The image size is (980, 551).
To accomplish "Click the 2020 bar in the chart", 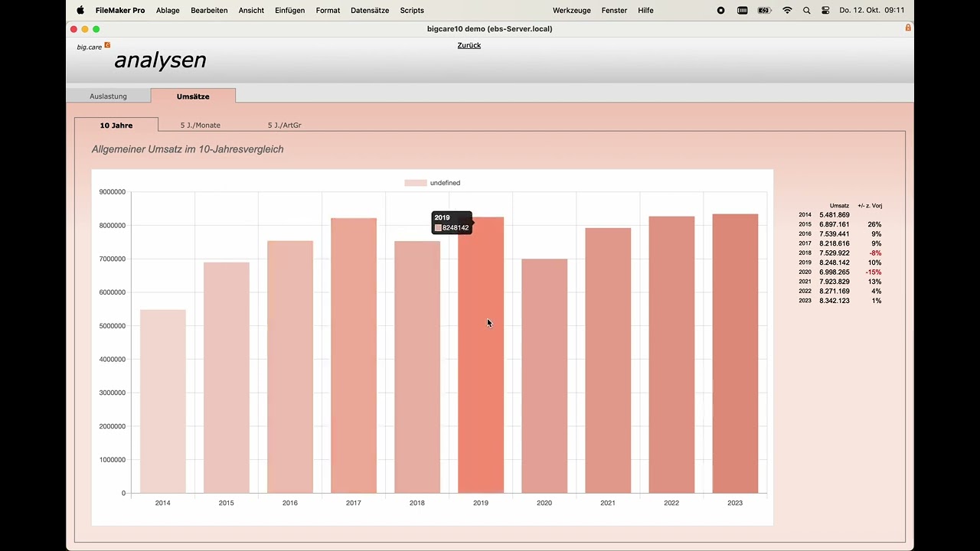I will 544,376.
